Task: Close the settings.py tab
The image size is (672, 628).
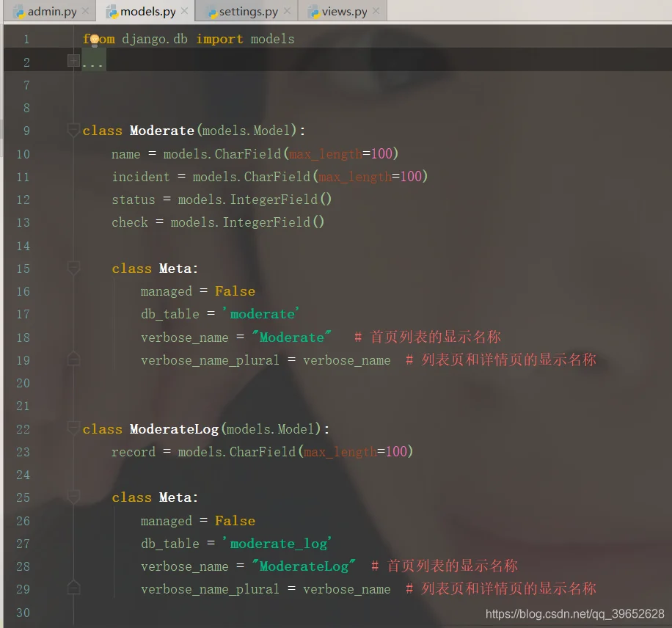Action: click(x=287, y=11)
